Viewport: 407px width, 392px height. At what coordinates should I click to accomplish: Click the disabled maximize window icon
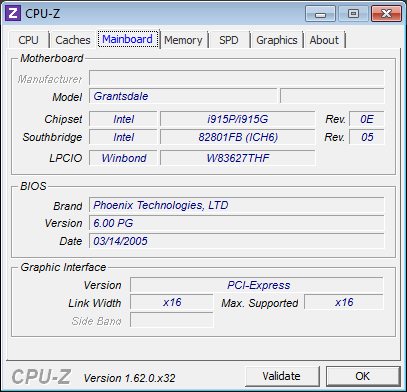[x=353, y=14]
